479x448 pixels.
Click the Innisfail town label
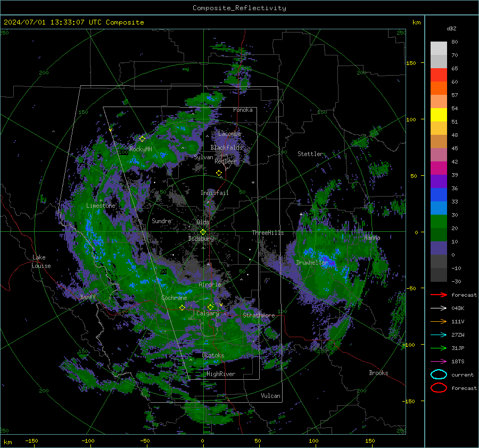[214, 193]
